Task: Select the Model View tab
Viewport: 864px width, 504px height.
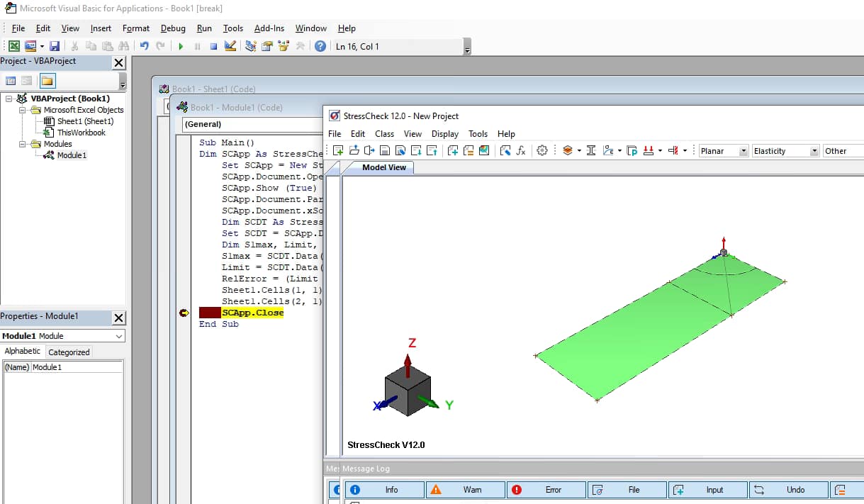Action: (x=384, y=167)
